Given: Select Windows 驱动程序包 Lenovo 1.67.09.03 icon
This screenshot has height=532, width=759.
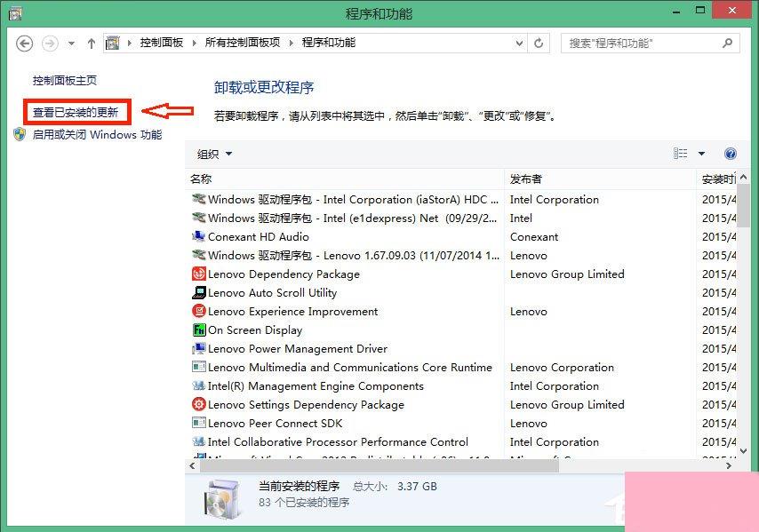Looking at the screenshot, I should pos(198,256).
